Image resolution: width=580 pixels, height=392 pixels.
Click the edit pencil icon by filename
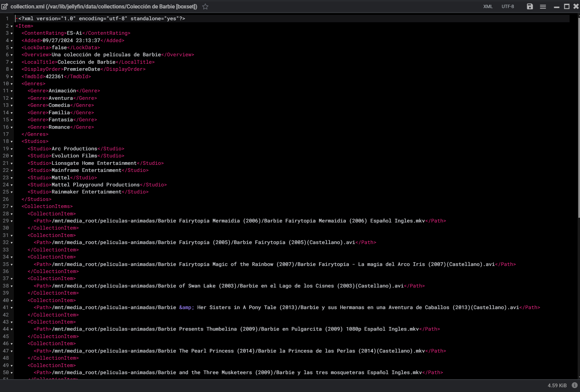click(5, 6)
